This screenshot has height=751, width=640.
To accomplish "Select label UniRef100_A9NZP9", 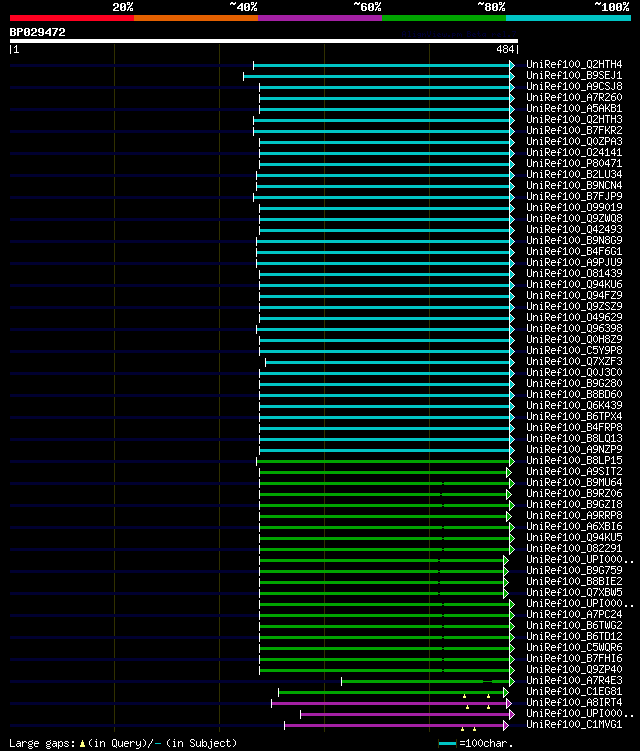I will tap(574, 450).
